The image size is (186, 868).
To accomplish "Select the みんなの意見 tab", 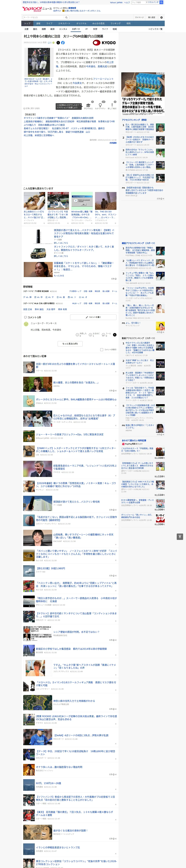I will (x=98, y=24).
